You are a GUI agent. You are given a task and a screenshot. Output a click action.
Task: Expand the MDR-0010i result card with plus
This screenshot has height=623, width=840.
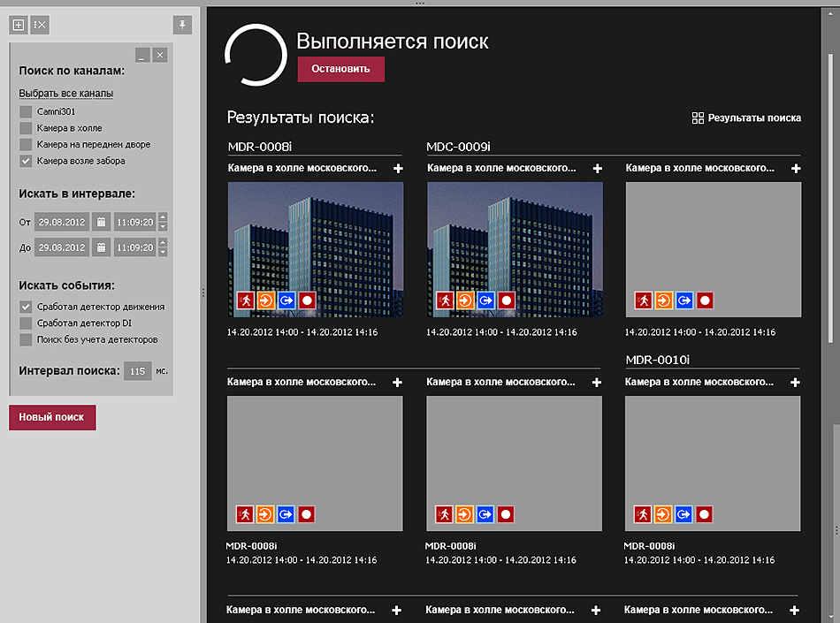coord(795,383)
